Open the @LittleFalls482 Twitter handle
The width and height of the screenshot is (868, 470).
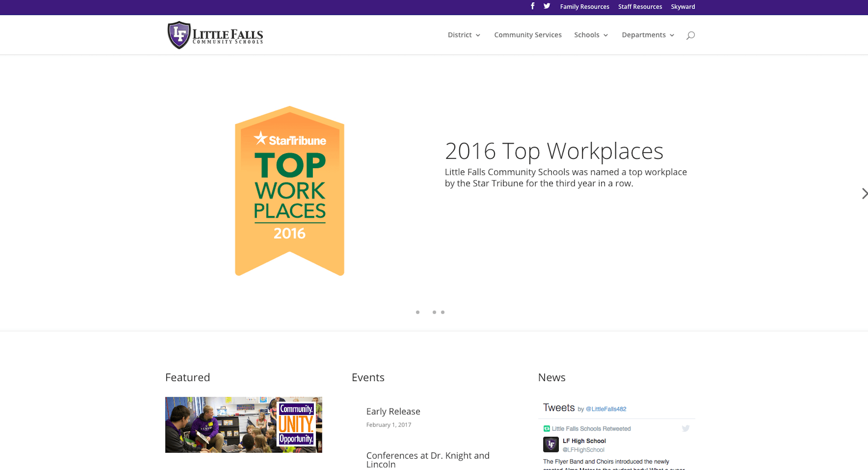click(x=606, y=409)
